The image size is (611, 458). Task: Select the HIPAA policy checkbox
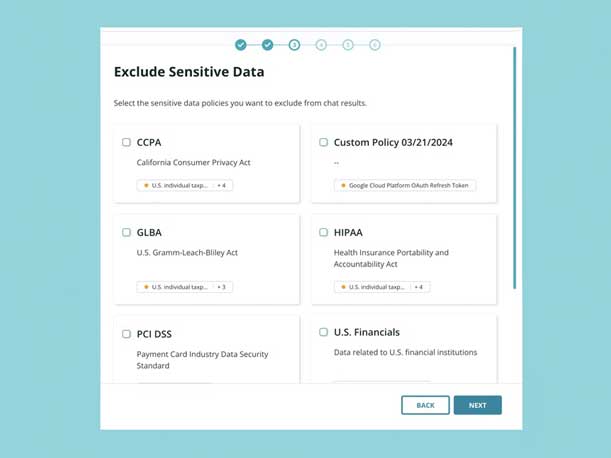[323, 232]
